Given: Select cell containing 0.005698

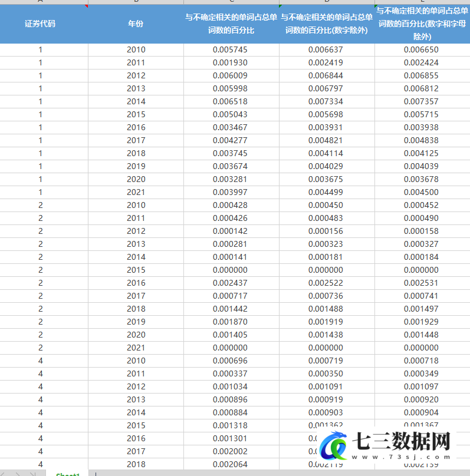Looking at the screenshot, I should 327,114.
